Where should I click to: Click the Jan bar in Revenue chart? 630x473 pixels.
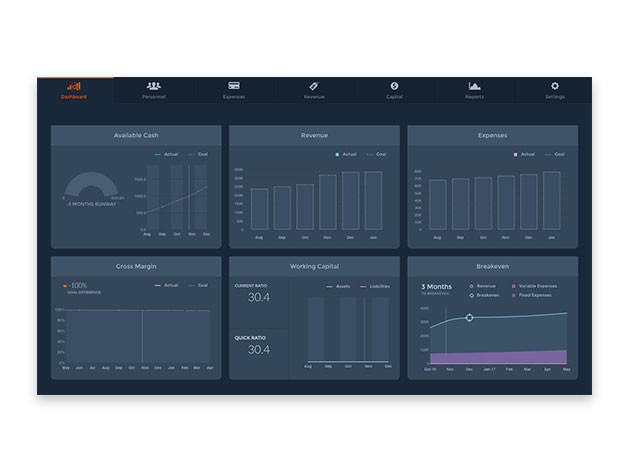(373, 201)
